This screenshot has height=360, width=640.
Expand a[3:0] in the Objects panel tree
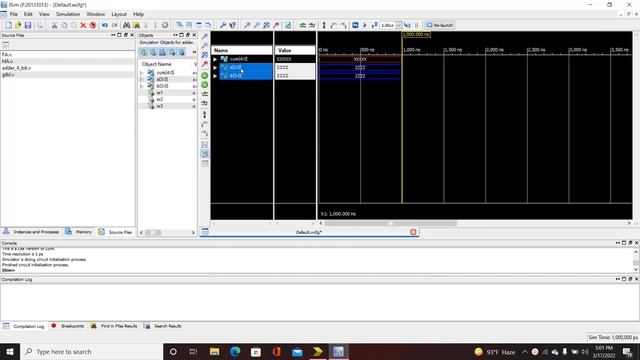click(142, 80)
